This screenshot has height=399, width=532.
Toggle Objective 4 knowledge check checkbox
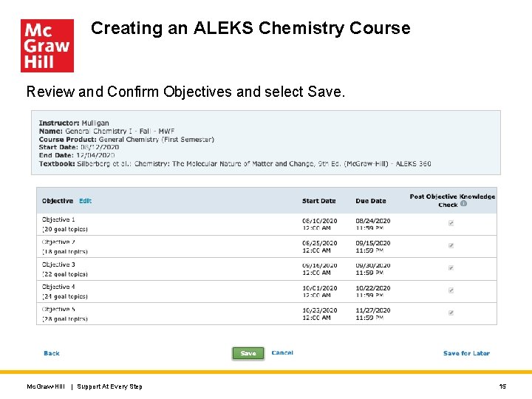click(451, 290)
